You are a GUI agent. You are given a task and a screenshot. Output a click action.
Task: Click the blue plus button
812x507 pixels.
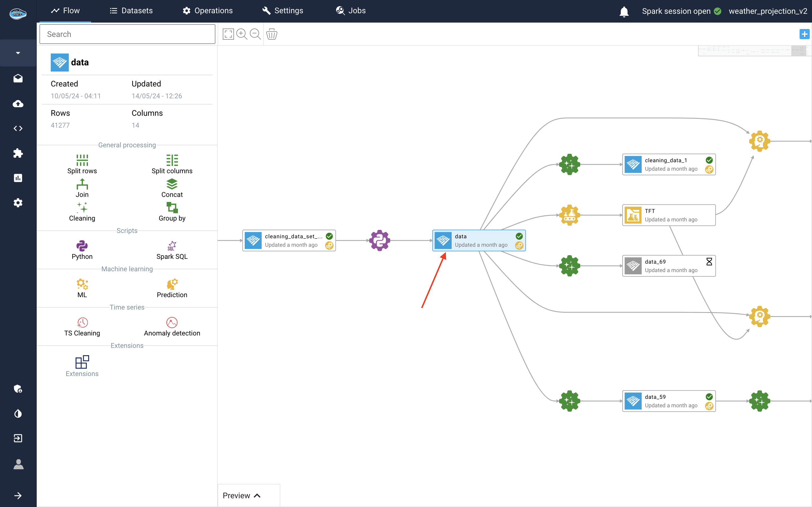point(804,34)
